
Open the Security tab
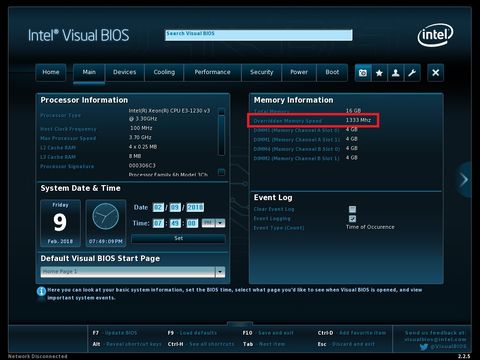[262, 72]
